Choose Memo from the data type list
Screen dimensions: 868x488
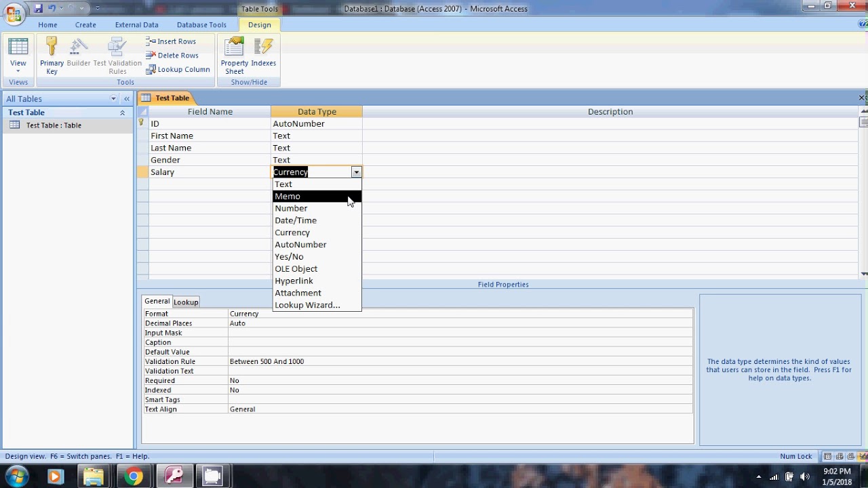click(317, 197)
